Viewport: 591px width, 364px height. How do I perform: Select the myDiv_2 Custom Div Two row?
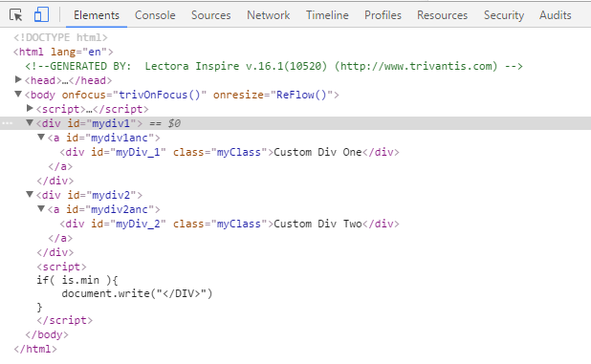point(230,224)
